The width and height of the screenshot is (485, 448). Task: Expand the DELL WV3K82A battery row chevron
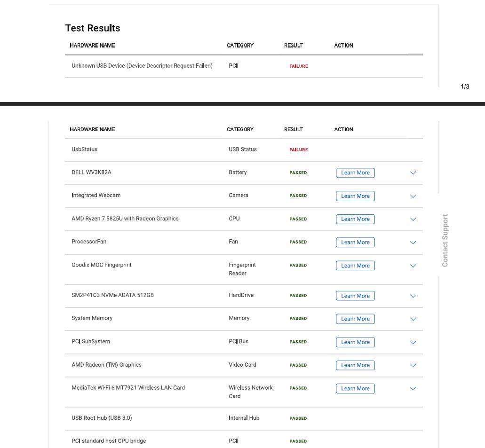tap(413, 173)
